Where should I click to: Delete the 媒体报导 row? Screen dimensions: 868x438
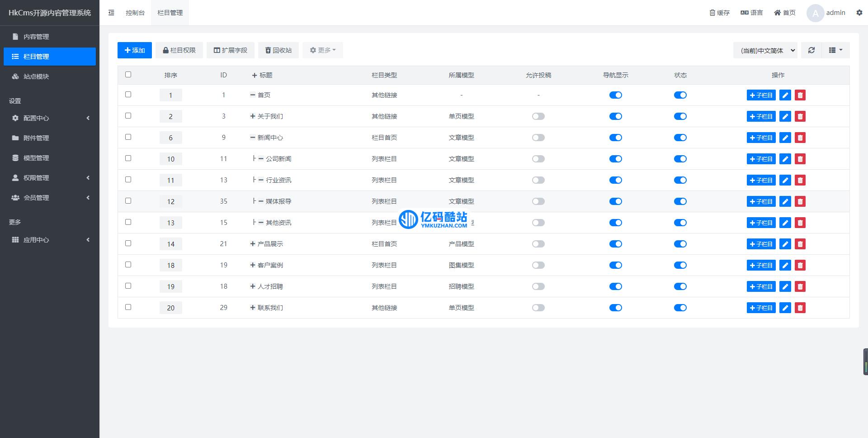pyautogui.click(x=800, y=201)
